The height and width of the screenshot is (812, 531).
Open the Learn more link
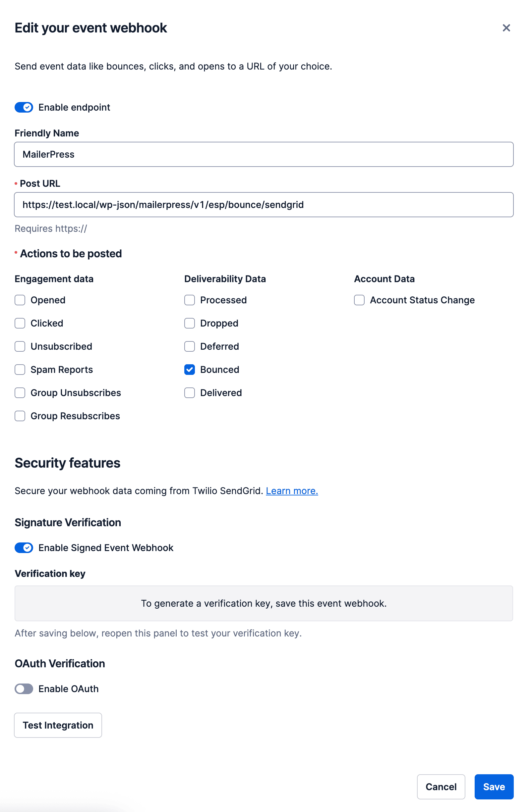pyautogui.click(x=292, y=491)
